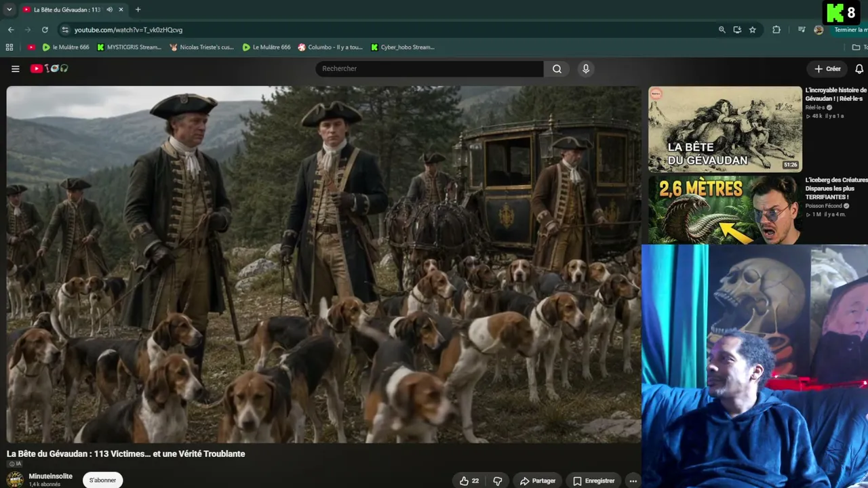Open the apps grid in bookmarks bar
Screen dimensions: 868x488
(x=9, y=47)
